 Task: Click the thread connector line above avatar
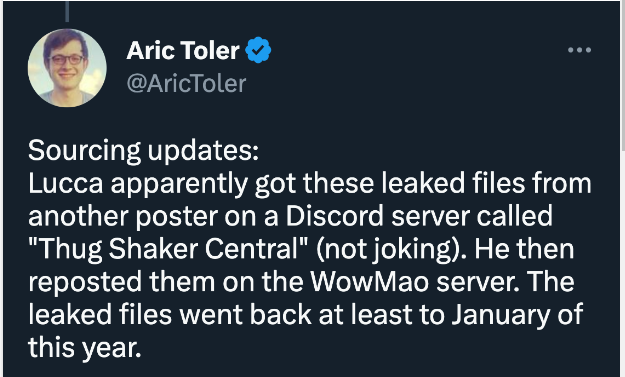pos(67,11)
